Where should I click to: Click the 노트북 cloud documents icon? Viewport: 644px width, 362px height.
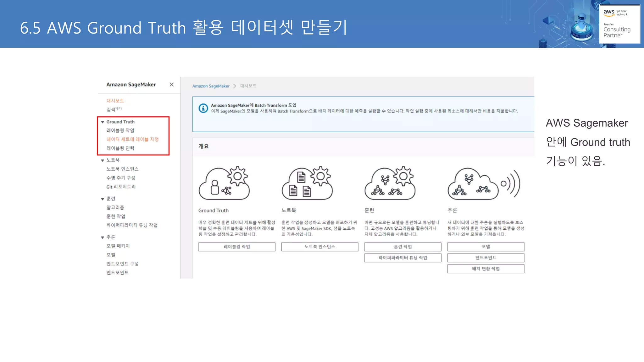(x=307, y=183)
